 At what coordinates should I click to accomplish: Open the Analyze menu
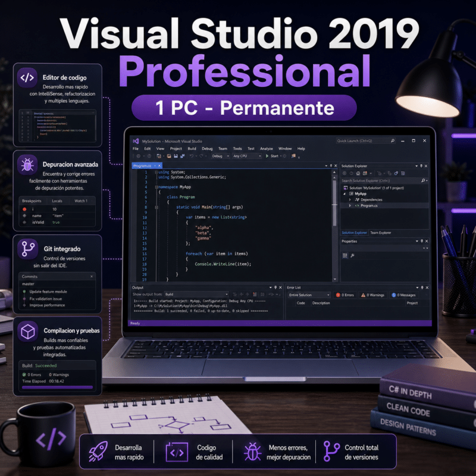[x=267, y=149]
